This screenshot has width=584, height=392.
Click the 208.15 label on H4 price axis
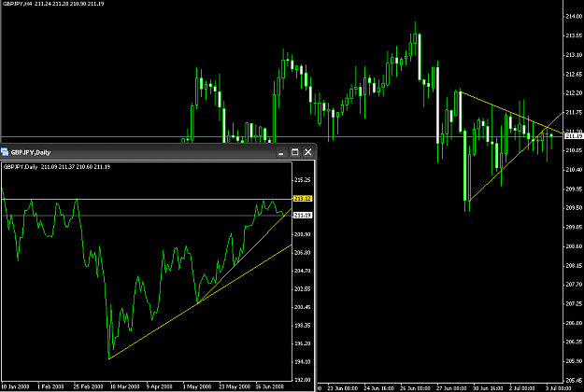574,266
